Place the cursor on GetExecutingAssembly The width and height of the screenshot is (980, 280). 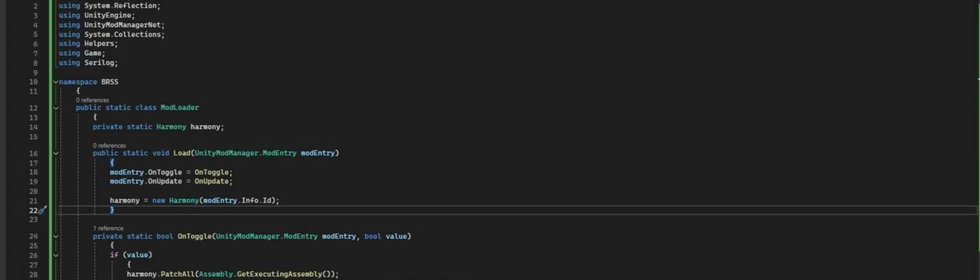coord(279,274)
